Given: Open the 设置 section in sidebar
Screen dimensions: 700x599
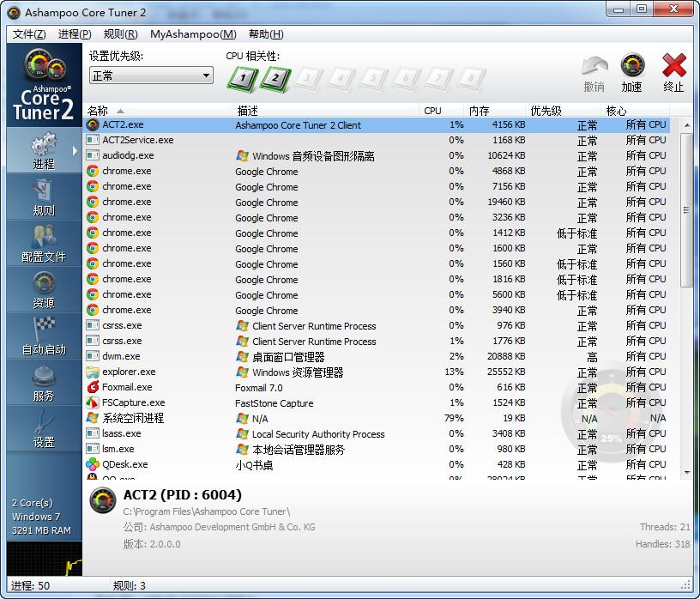Looking at the screenshot, I should (44, 429).
